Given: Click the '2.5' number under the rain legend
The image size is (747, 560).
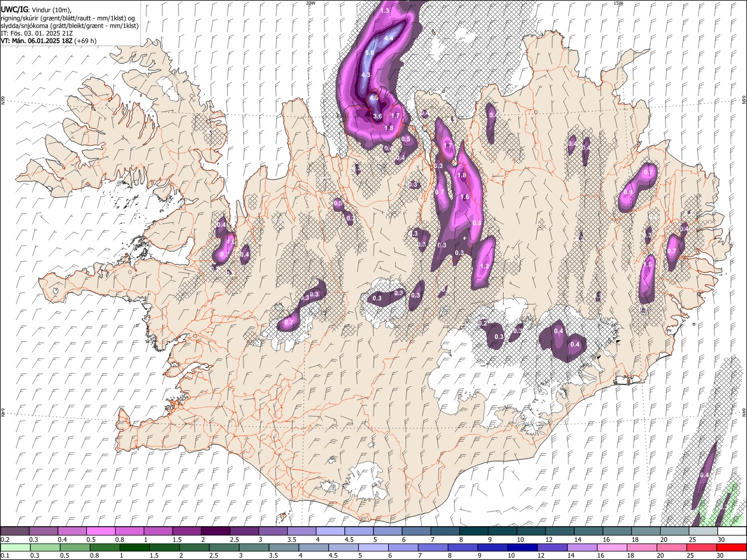Looking at the screenshot, I should [214, 555].
